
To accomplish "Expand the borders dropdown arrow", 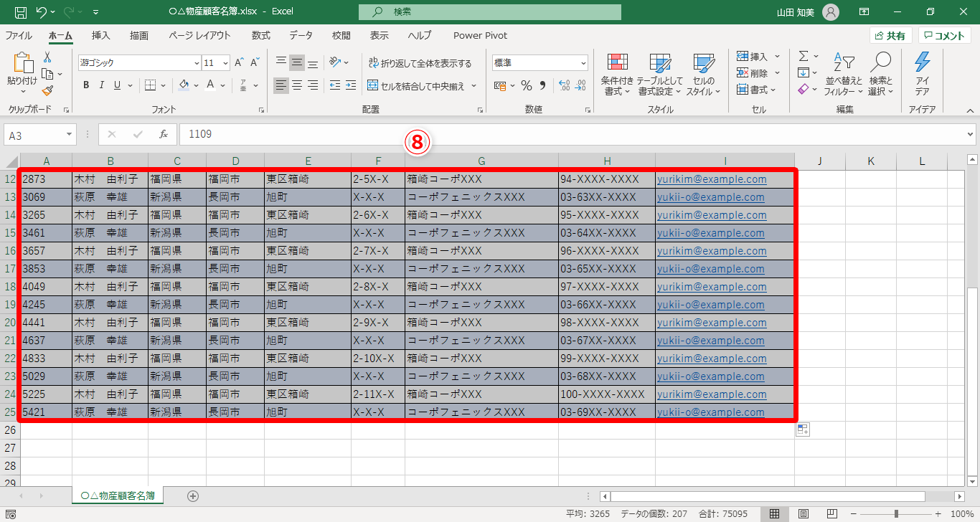I will point(164,85).
